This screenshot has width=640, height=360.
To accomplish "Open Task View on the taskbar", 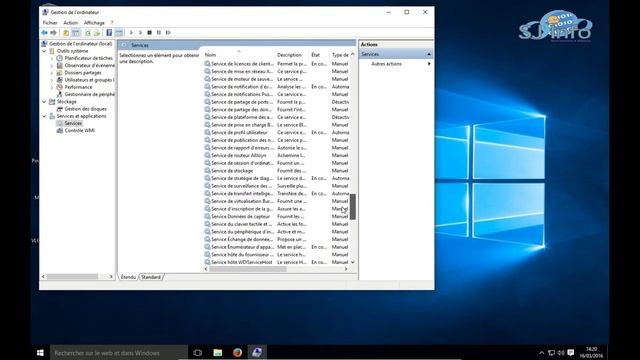I will click(198, 352).
